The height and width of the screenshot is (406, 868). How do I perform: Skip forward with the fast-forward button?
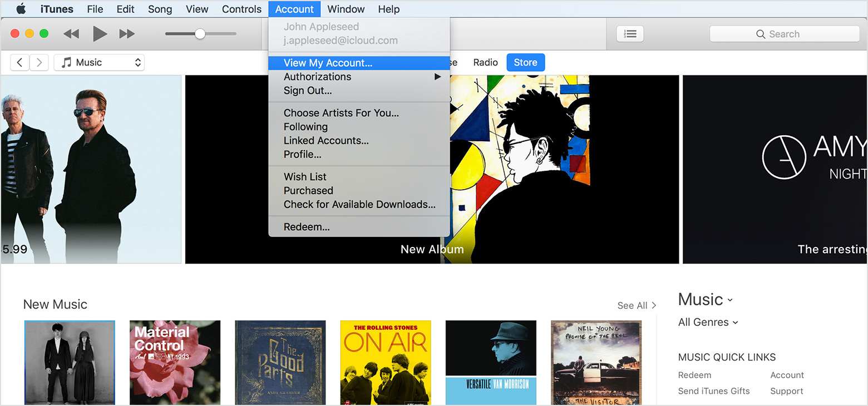click(127, 34)
